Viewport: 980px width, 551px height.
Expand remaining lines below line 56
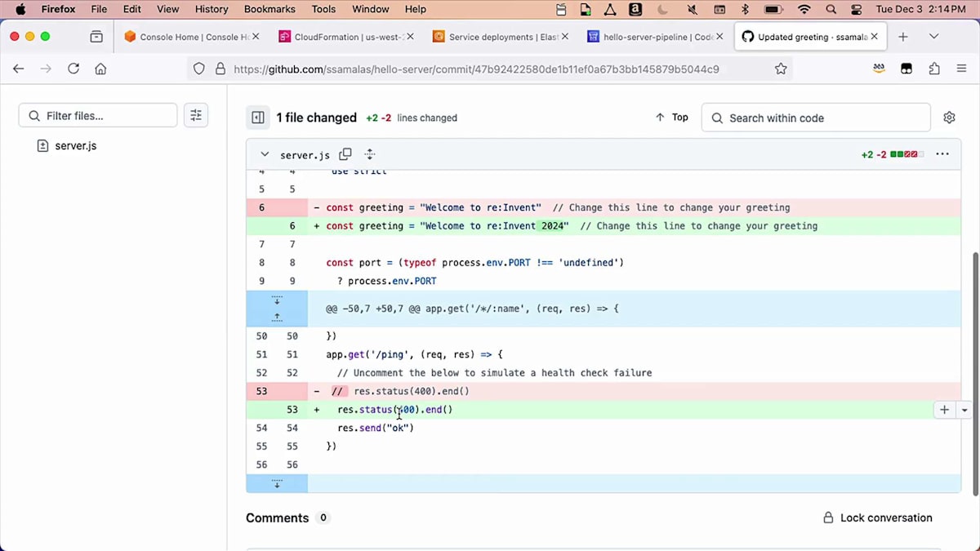pyautogui.click(x=277, y=483)
